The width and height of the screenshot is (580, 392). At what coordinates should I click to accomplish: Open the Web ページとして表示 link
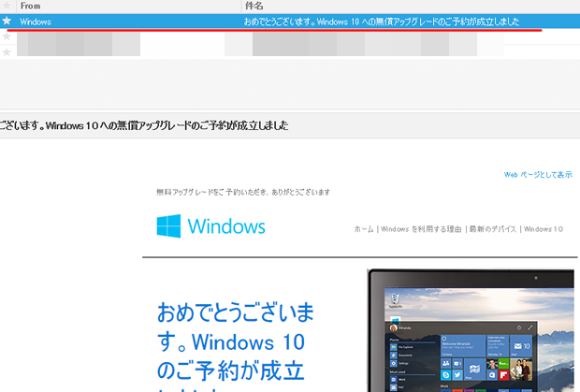538,175
